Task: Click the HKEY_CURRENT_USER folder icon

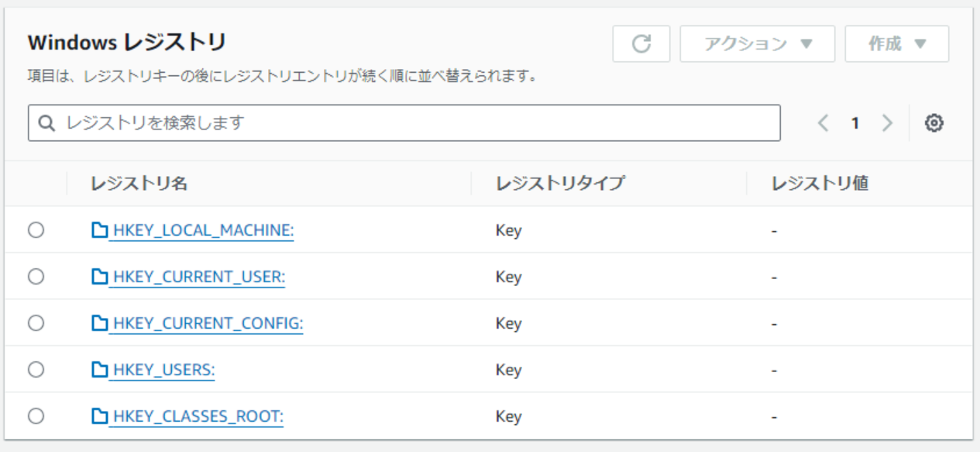Action: pyautogui.click(x=98, y=277)
